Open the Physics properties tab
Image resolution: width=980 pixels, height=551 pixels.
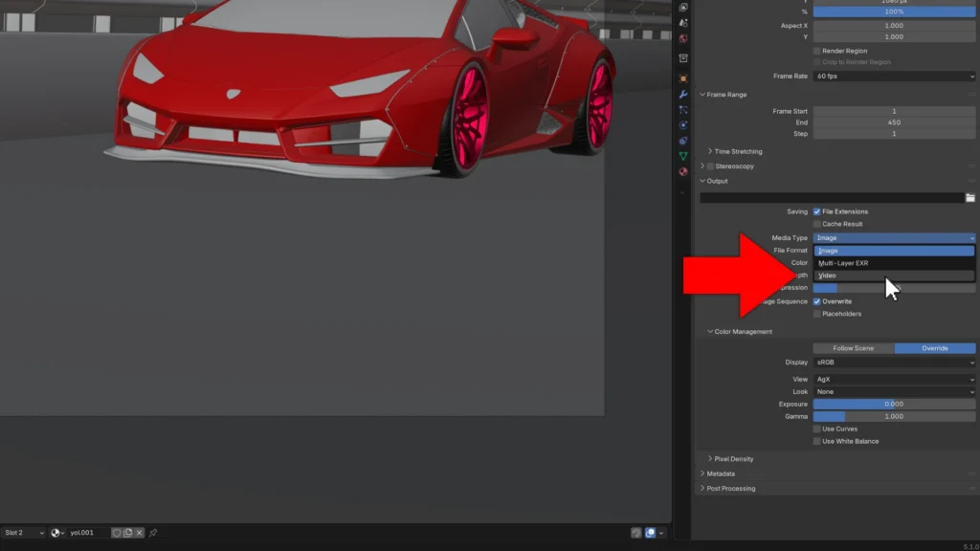coord(683,125)
